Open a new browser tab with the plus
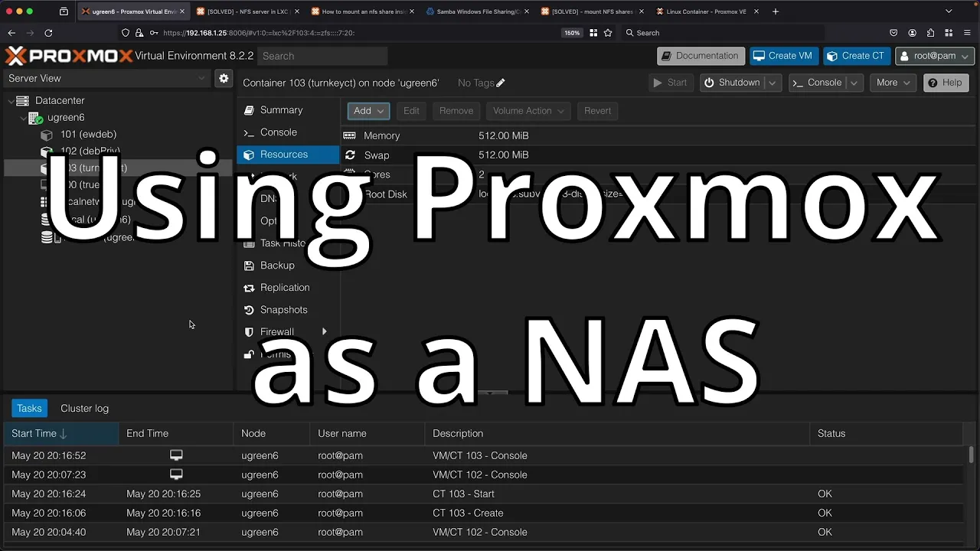 coord(776,11)
